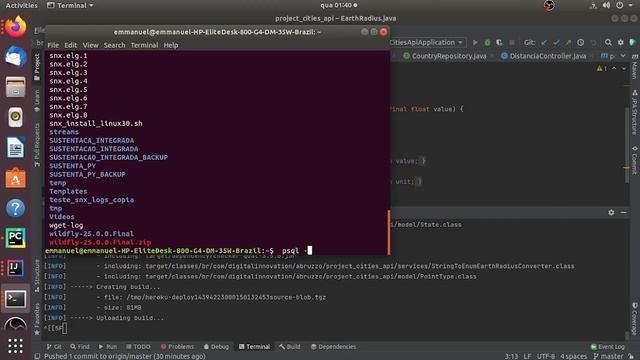This screenshot has width=640, height=360.
Task: Open the terminal panel settings gear
Action: 611,213
